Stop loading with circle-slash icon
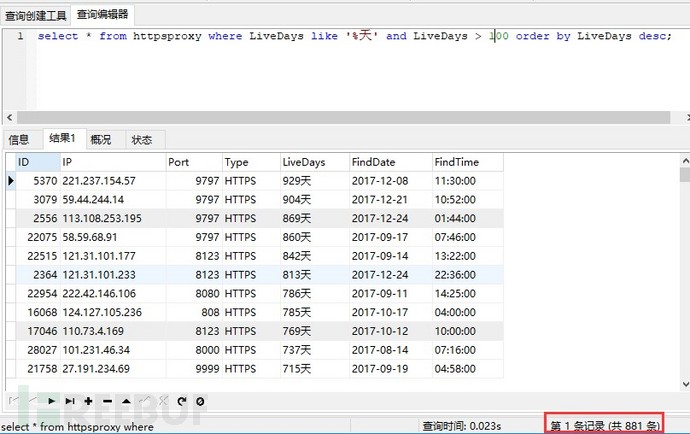690x434 pixels. [x=200, y=401]
